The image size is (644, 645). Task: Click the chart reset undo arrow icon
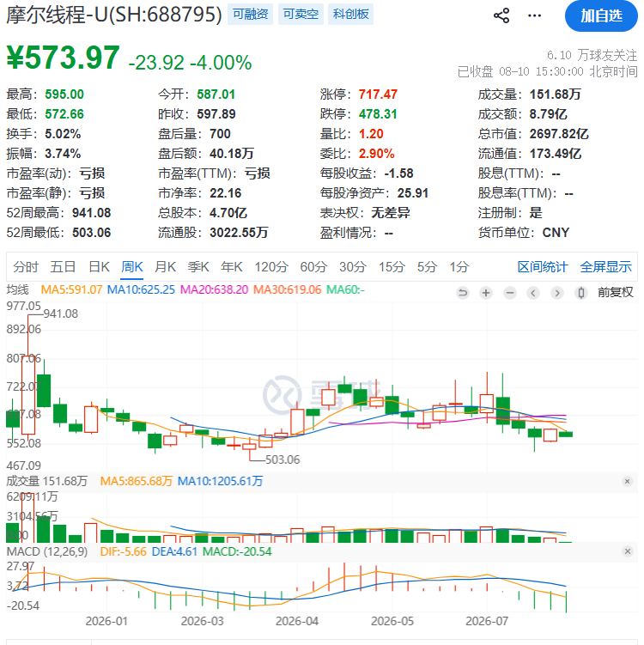click(x=463, y=293)
